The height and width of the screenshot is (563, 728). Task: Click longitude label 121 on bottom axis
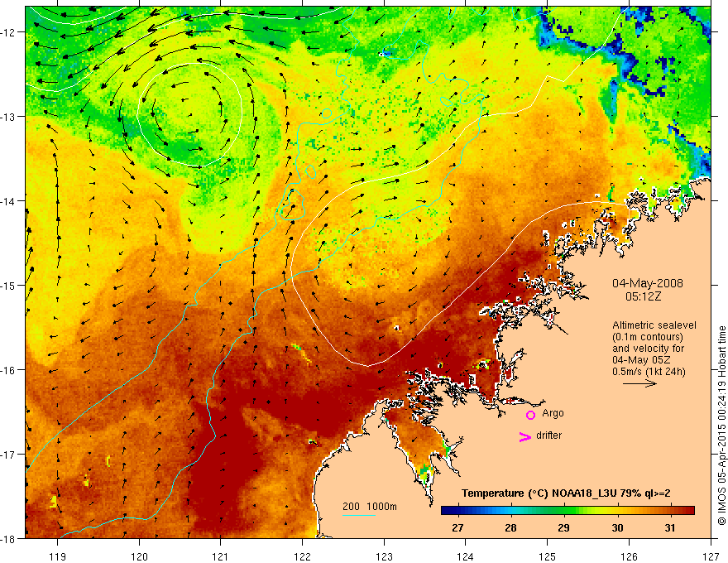click(221, 556)
